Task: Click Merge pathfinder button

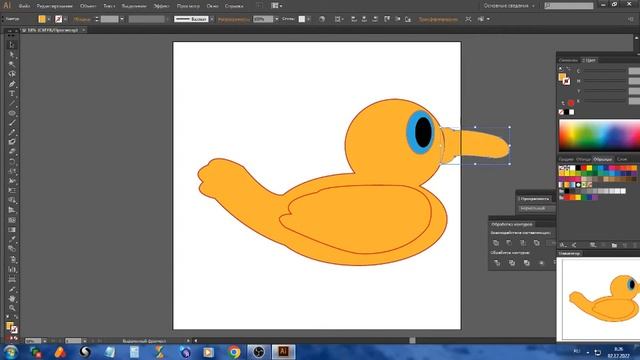Action: tap(527, 263)
